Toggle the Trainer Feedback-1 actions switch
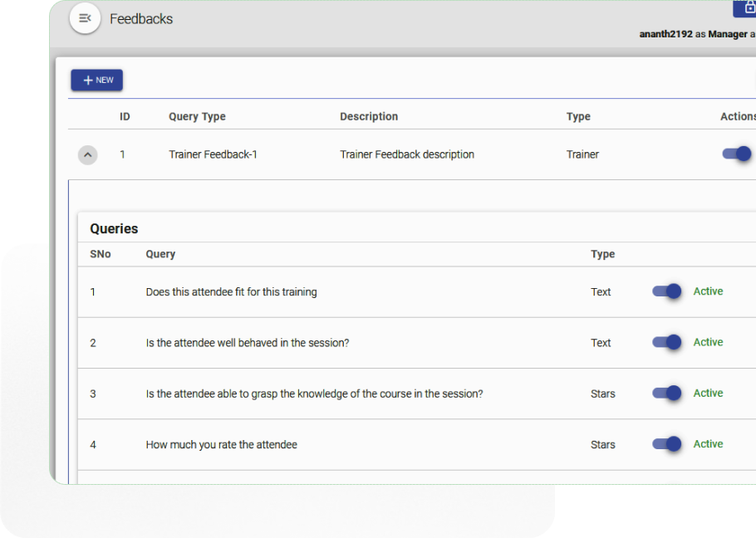 click(x=737, y=154)
